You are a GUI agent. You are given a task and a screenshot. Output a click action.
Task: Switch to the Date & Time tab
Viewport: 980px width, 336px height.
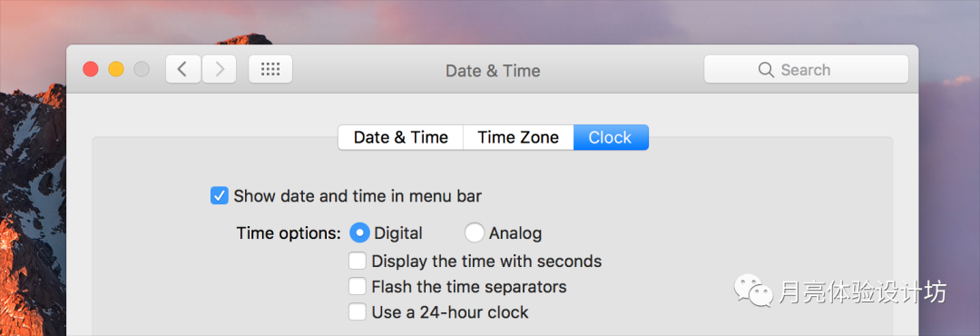401,138
